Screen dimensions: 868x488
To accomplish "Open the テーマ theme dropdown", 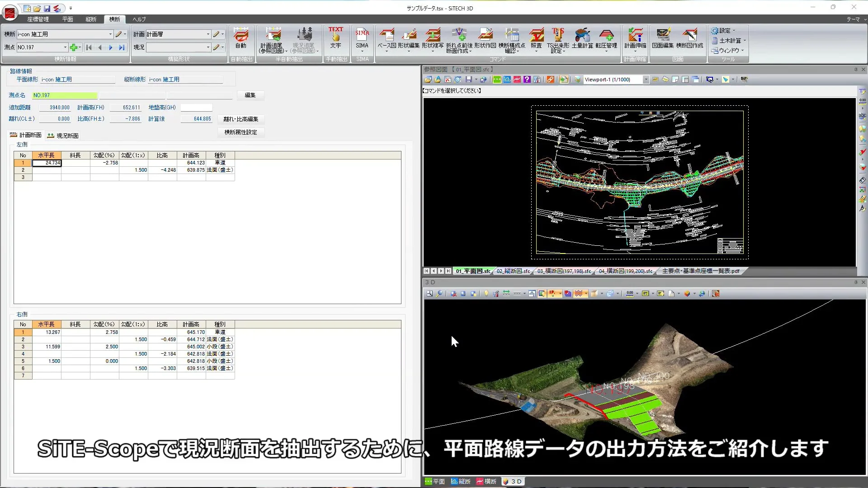I will click(856, 19).
